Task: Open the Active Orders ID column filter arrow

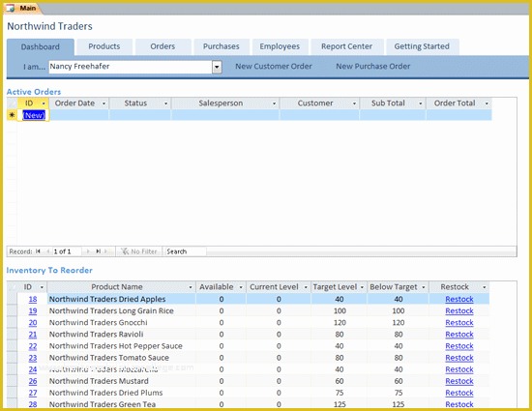Action: click(44, 103)
